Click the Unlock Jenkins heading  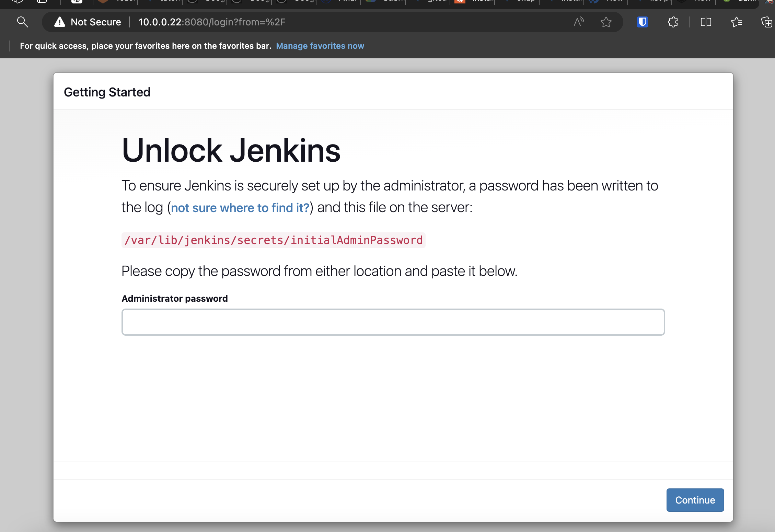[x=231, y=150]
